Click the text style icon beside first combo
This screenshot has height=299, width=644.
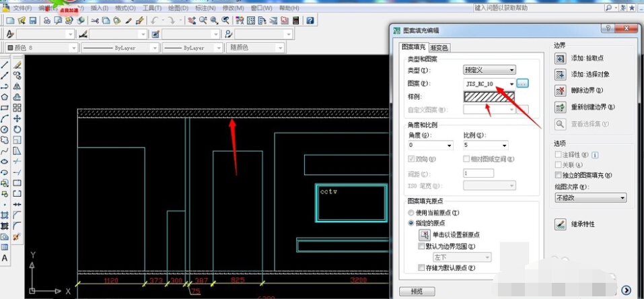tap(10, 34)
